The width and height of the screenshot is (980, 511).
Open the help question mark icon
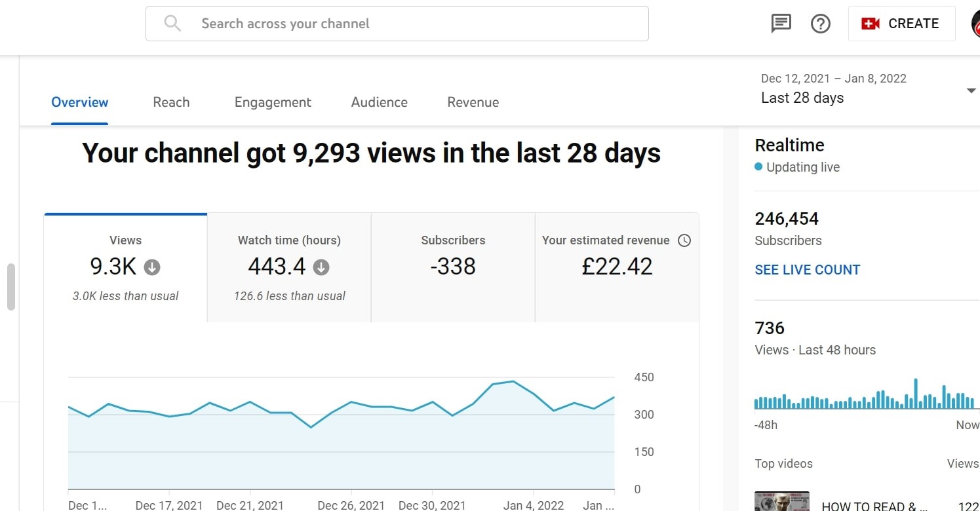(x=821, y=24)
